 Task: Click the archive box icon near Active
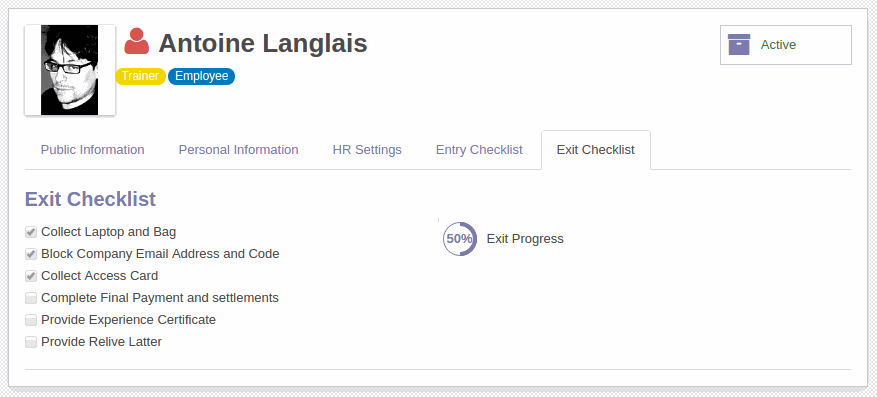[x=739, y=44]
